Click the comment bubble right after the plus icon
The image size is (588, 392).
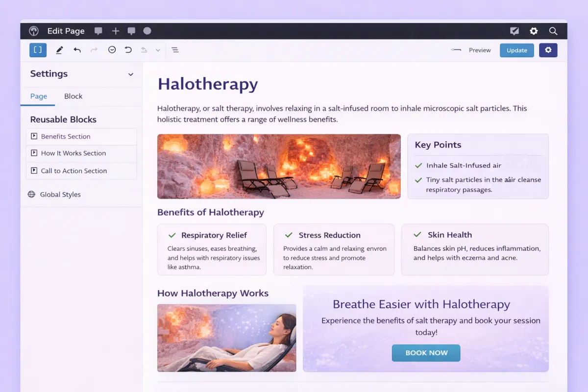pos(131,31)
